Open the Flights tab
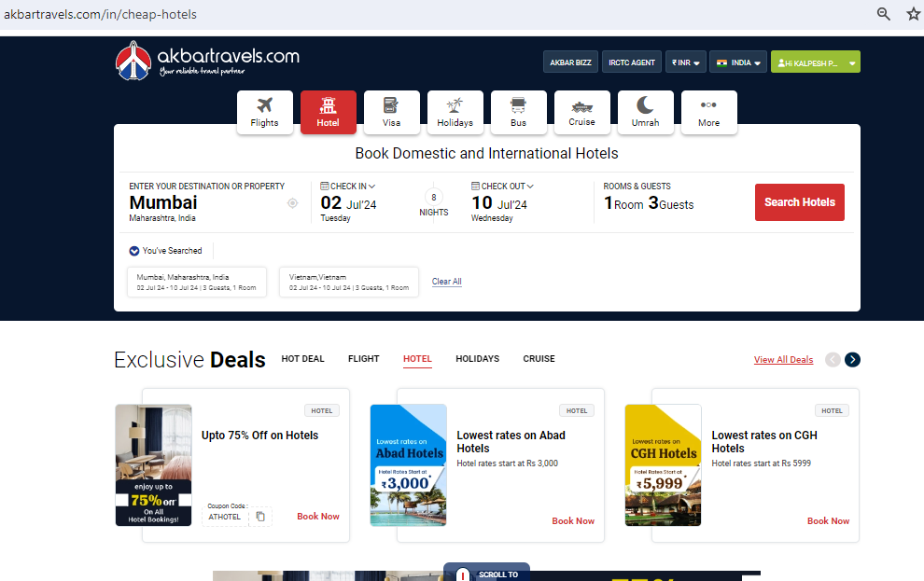 pyautogui.click(x=264, y=112)
